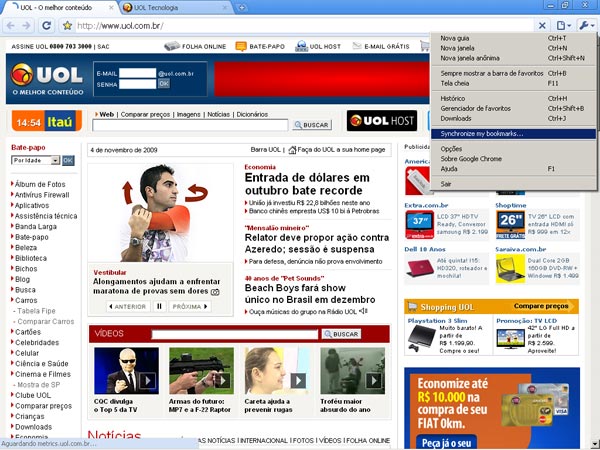
Task: Click the Peça já o seu button
Action: (x=446, y=443)
